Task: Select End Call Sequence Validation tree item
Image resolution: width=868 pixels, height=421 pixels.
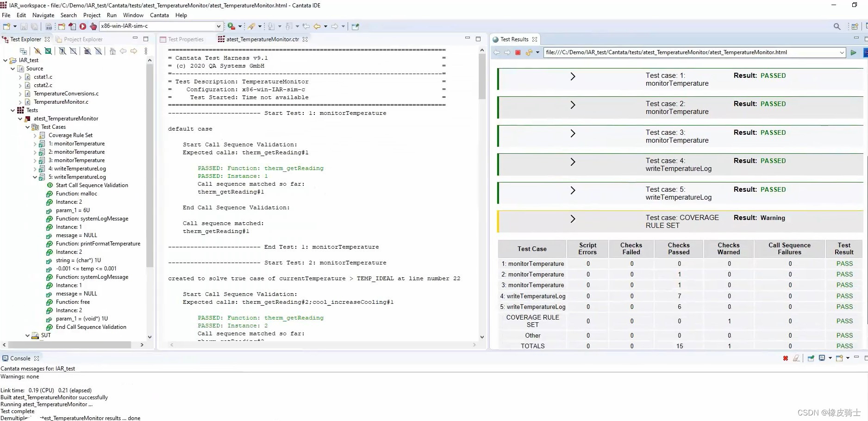Action: (x=91, y=327)
